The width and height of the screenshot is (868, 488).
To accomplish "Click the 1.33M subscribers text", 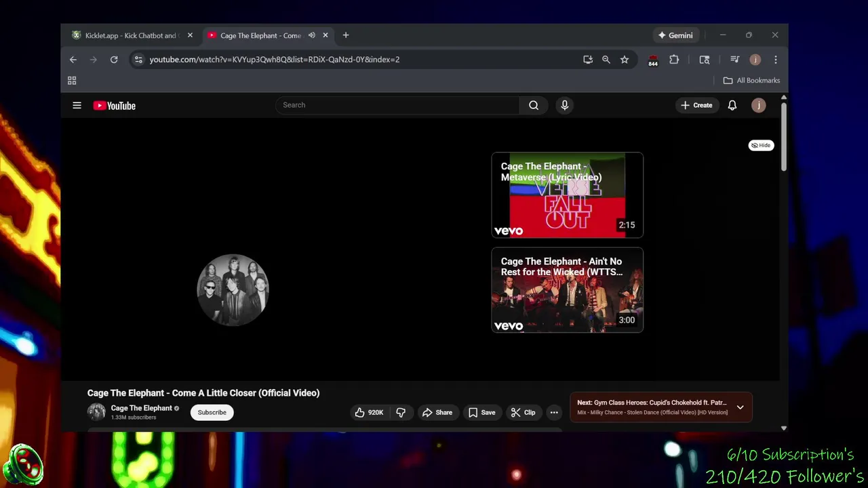I will 134,418.
